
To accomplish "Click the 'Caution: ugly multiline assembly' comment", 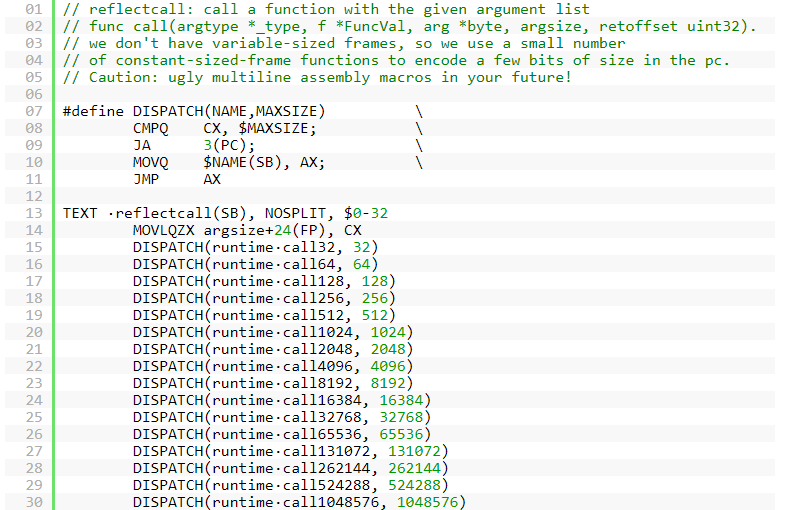I will [317, 77].
